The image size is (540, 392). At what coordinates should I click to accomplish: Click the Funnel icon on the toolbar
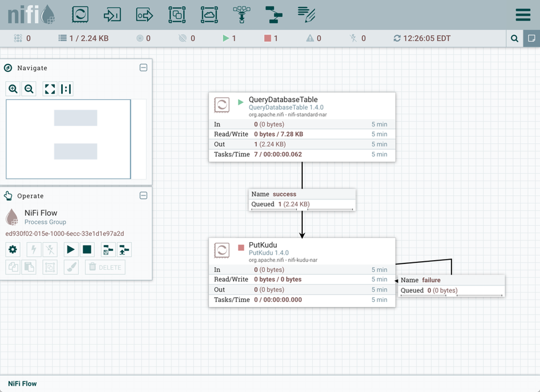(241, 15)
